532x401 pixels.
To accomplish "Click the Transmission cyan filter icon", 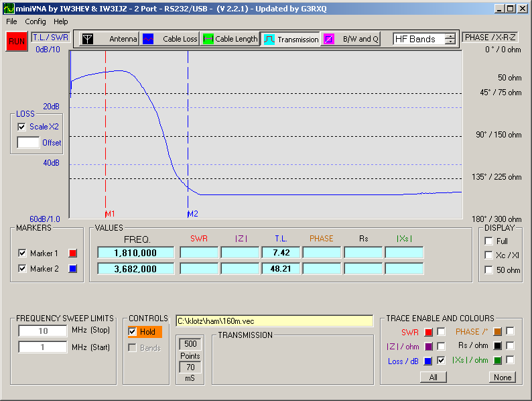I will coord(269,40).
